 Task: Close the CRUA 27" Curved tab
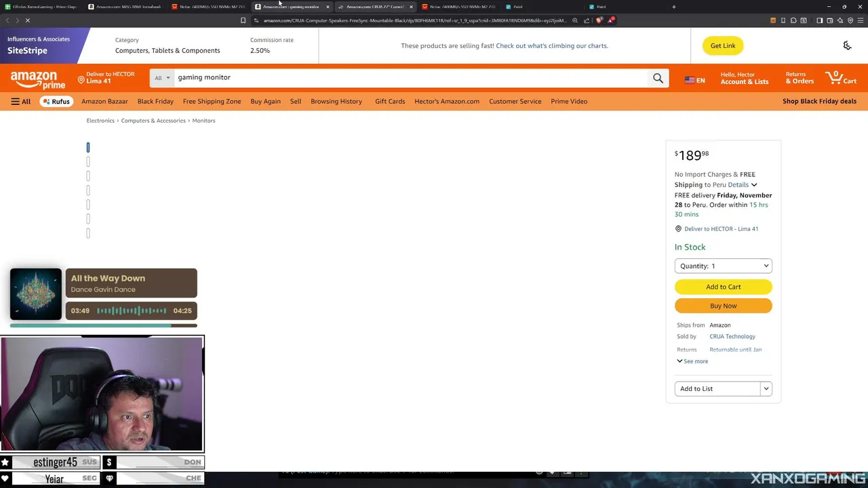pos(411,7)
